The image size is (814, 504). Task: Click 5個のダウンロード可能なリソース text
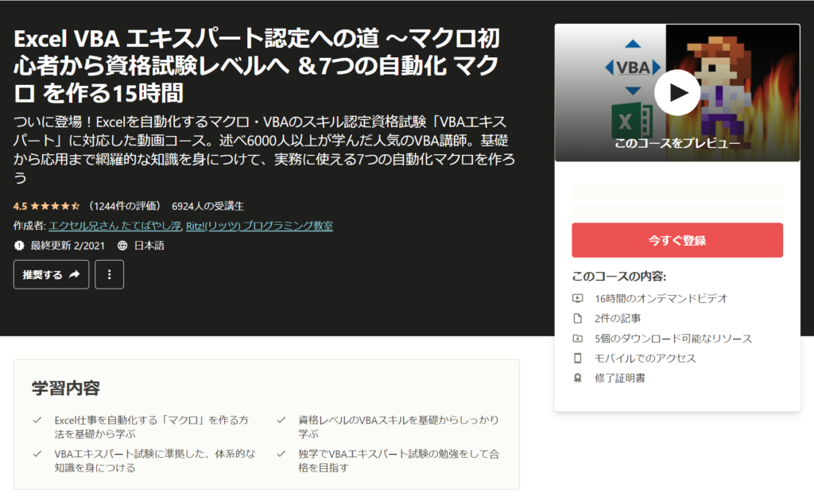[x=673, y=339]
